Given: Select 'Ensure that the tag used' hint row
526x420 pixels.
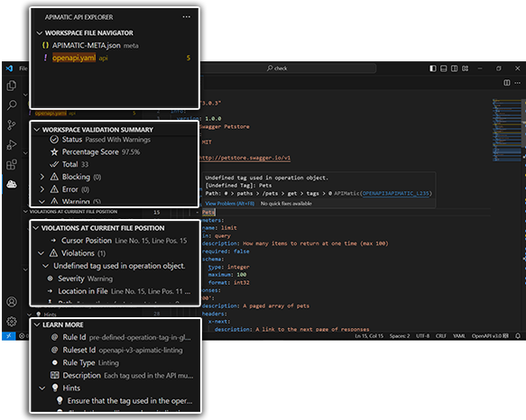Looking at the screenshot, I should (x=115, y=400).
